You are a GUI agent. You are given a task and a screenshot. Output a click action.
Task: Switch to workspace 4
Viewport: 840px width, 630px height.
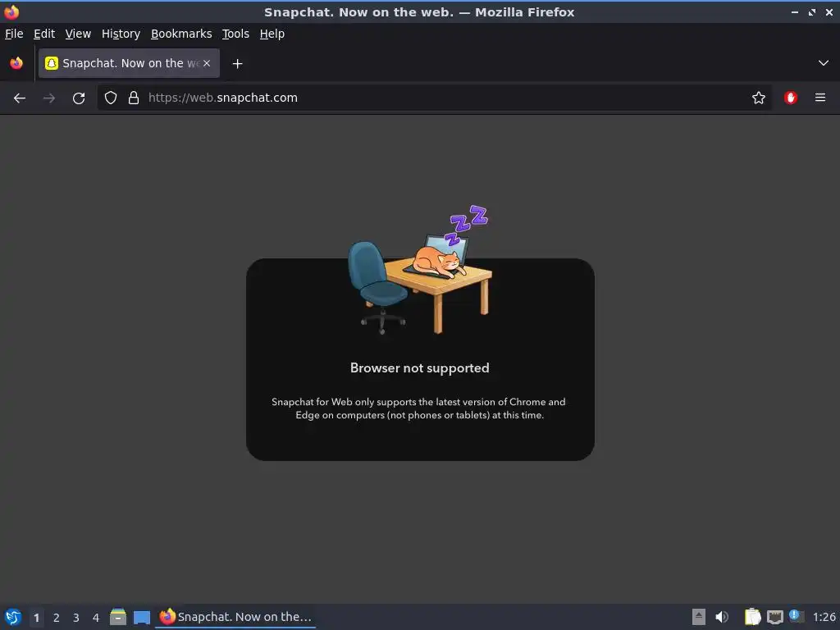point(96,618)
